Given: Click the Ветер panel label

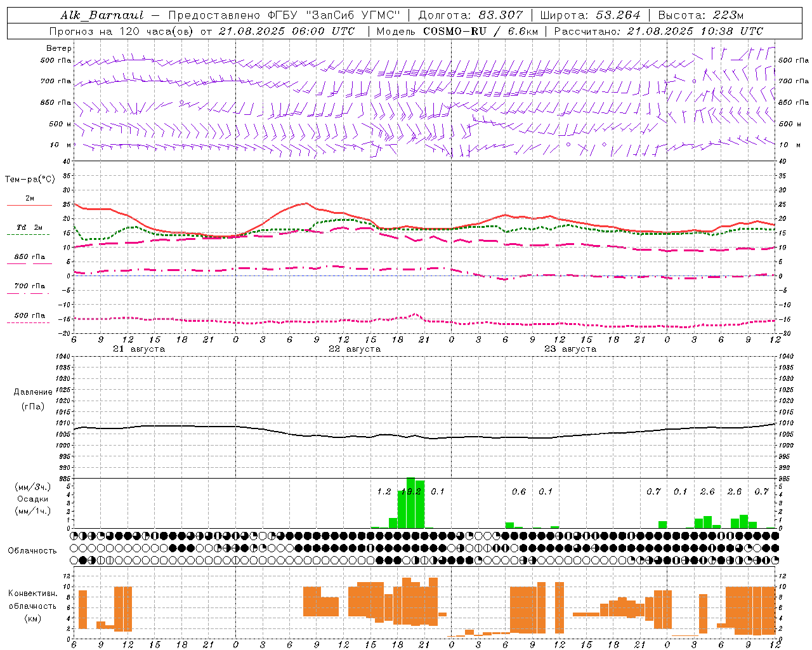Looking at the screenshot, I should [x=59, y=48].
